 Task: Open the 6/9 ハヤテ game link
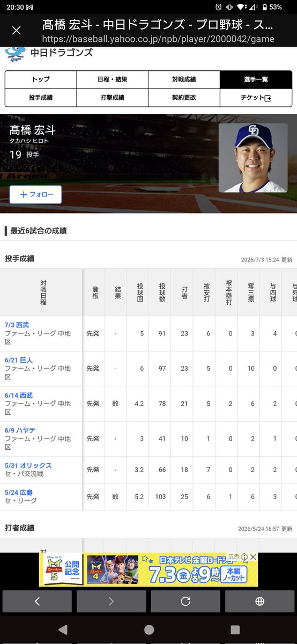click(21, 430)
